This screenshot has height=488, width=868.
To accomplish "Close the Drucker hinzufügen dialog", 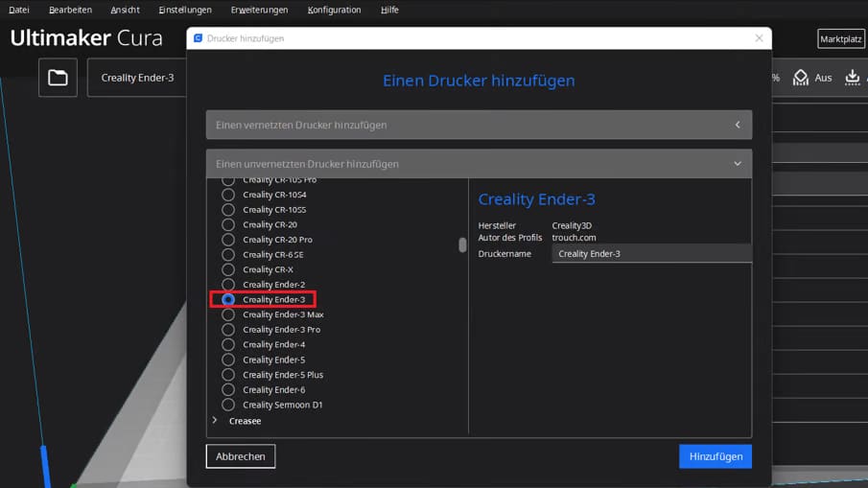I will (759, 38).
